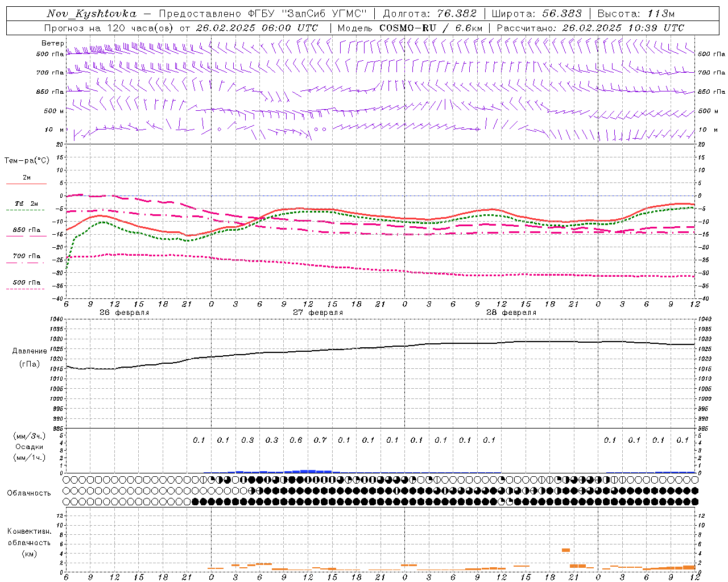Click the forecast text "Прогноз на 120 часа(ов)"

pyautogui.click(x=109, y=28)
